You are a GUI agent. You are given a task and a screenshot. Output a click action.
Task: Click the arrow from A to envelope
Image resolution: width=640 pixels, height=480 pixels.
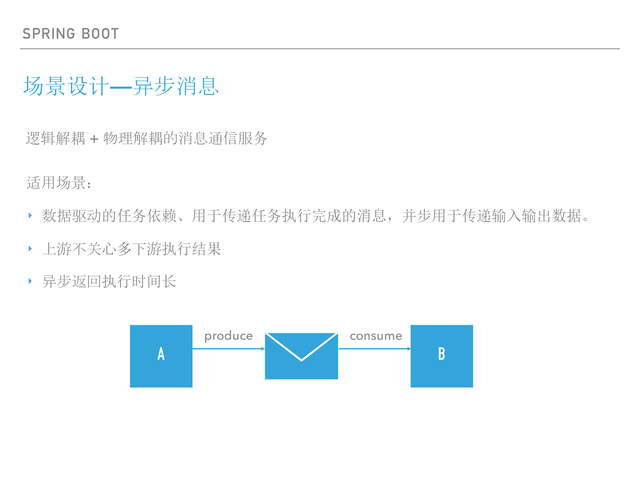[228, 349]
